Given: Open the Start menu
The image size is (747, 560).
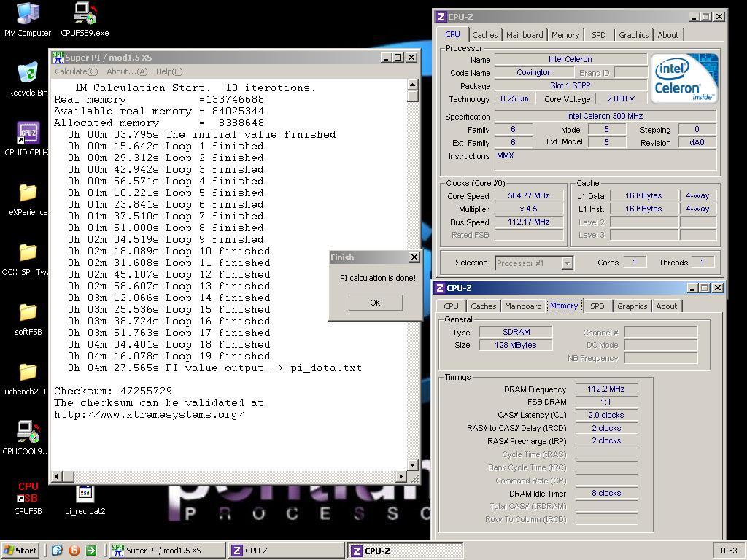Looking at the screenshot, I should click(20, 551).
